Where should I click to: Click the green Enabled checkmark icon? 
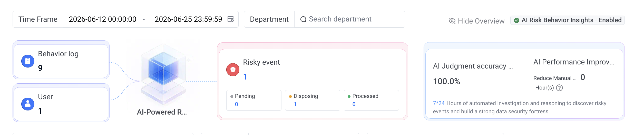516,20
